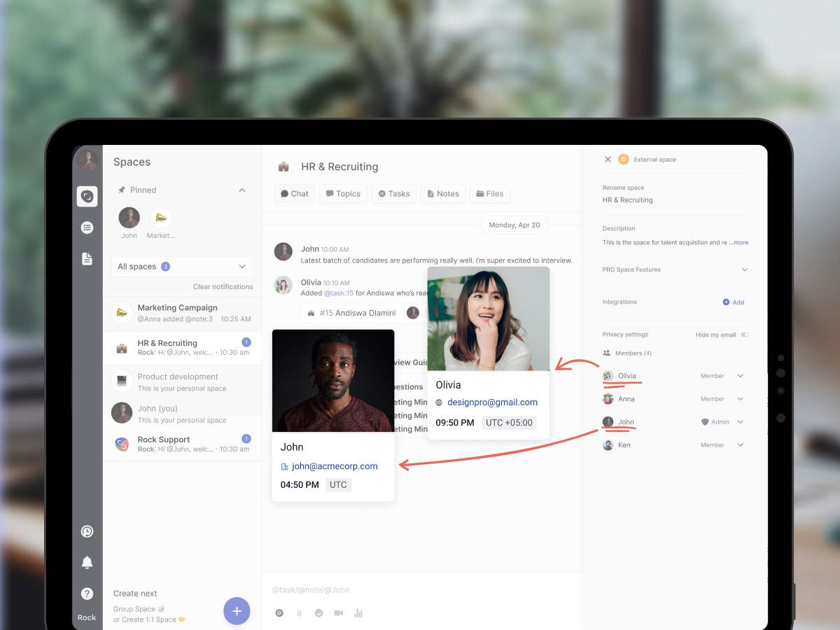Open the task list icon in sidebar
This screenshot has height=630, width=840.
coord(87,227)
